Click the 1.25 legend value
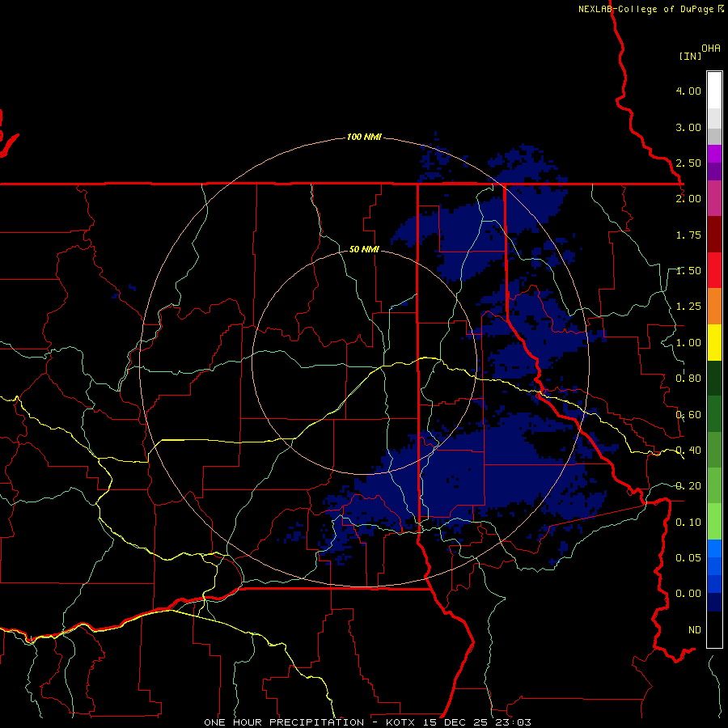Viewport: 728px width, 728px height. pyautogui.click(x=688, y=307)
